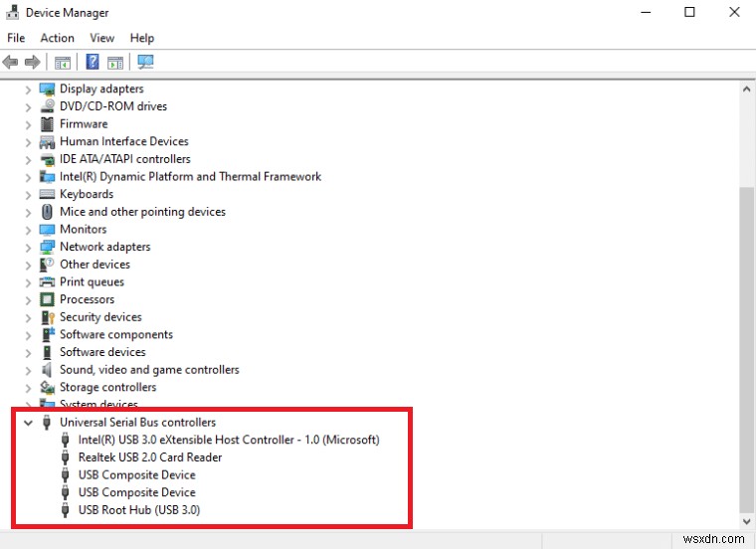756x549 pixels.
Task: Click the DVD/CD-ROM drives disc icon
Action: point(48,106)
